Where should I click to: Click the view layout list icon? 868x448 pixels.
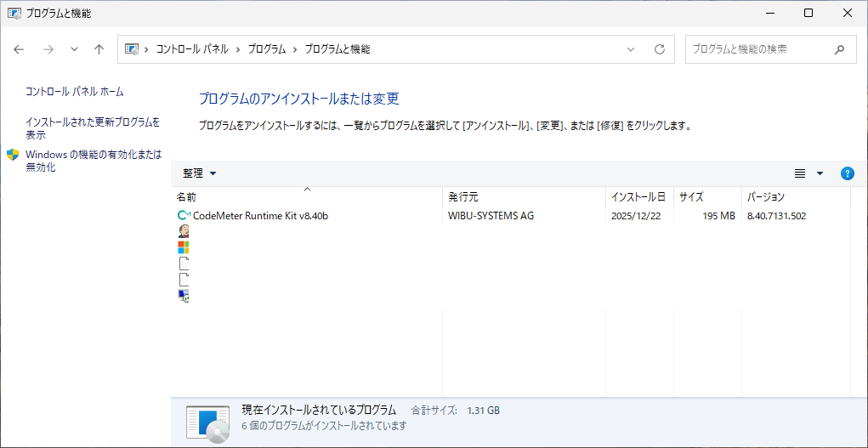tap(799, 173)
